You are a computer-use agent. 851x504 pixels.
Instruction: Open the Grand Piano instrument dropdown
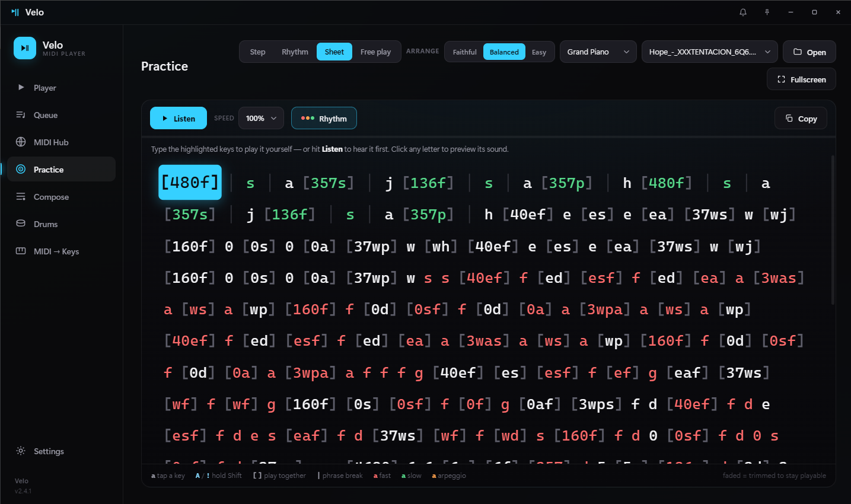[598, 52]
